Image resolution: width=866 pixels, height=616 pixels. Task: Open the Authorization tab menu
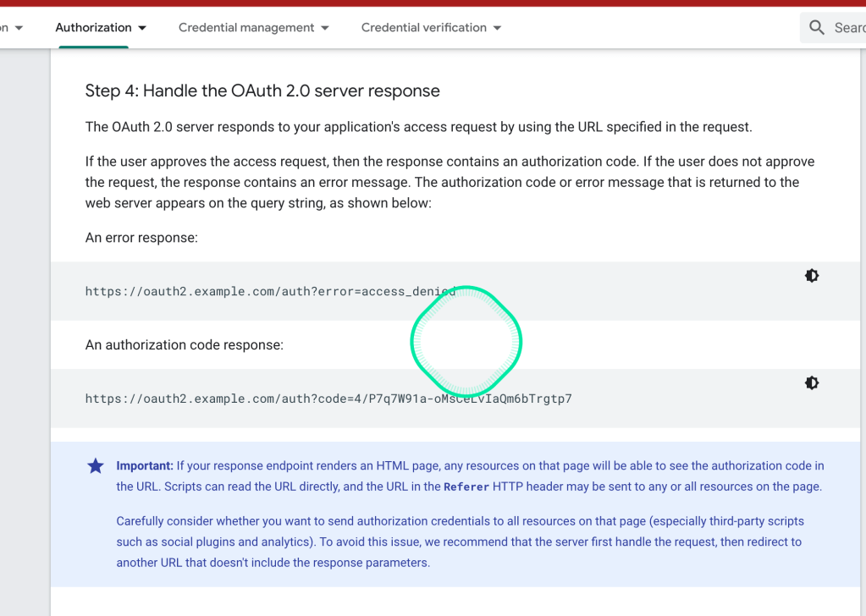93,28
